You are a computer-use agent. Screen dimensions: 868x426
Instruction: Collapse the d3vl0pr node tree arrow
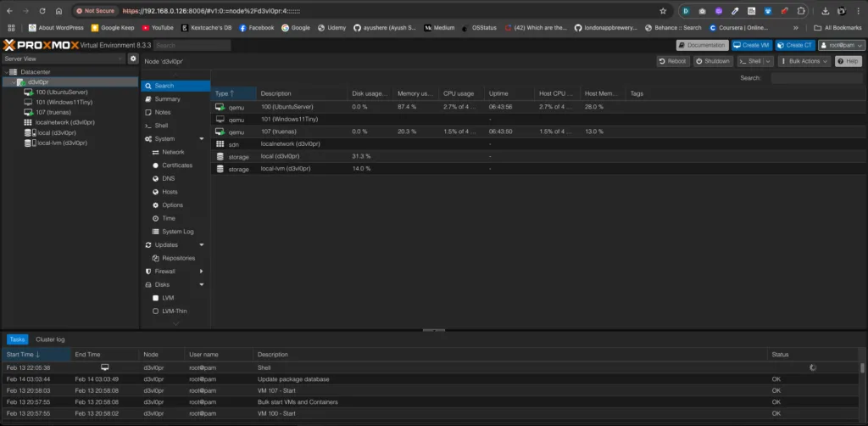point(14,82)
